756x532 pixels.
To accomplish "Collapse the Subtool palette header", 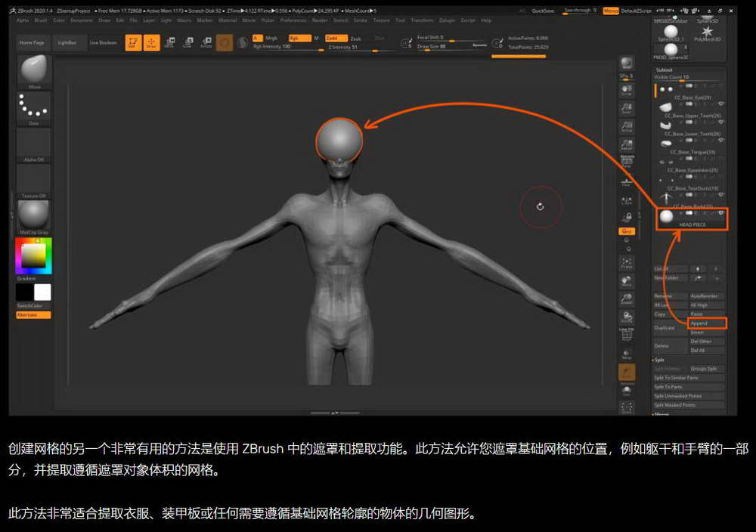I will coord(665,70).
